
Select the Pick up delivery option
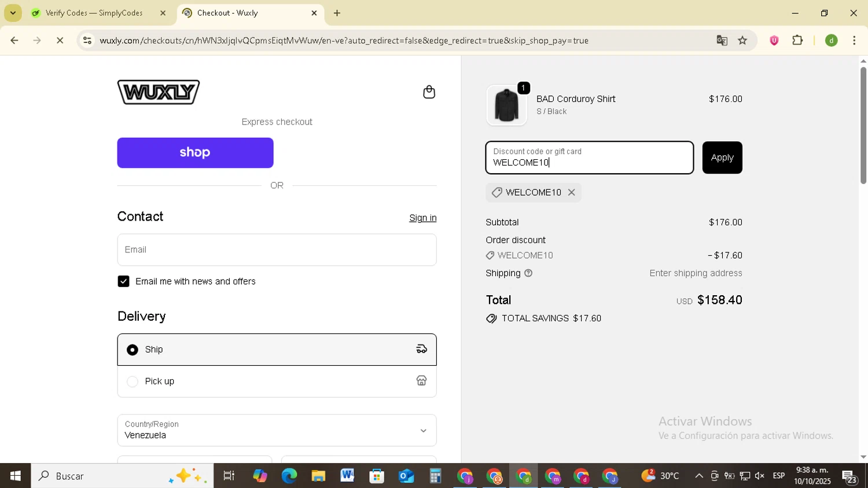[277, 381]
